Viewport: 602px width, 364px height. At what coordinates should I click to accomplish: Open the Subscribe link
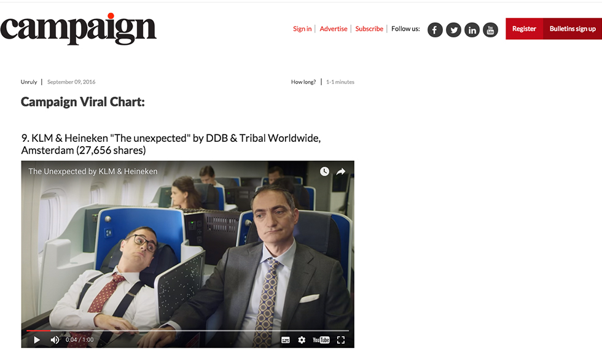coord(369,29)
